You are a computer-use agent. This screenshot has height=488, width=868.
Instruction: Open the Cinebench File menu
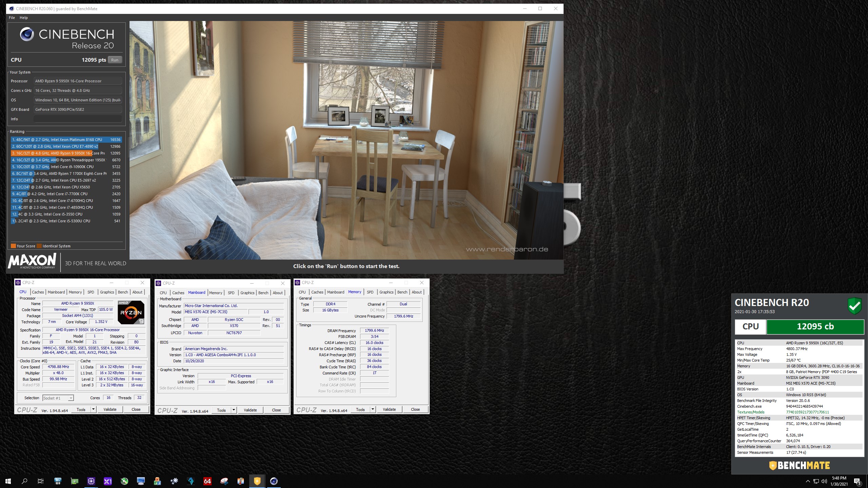[12, 18]
